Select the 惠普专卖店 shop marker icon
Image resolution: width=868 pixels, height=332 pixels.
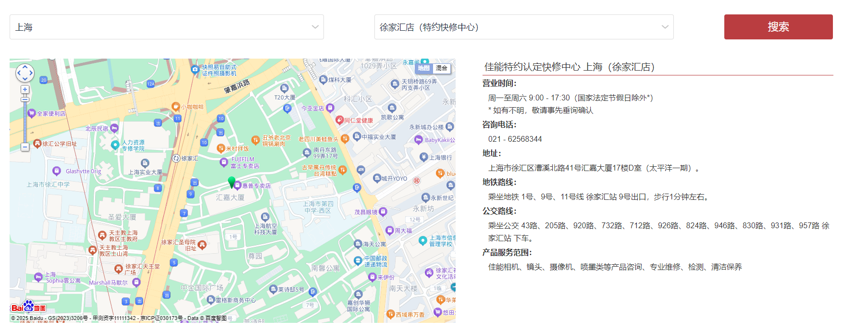tap(237, 185)
